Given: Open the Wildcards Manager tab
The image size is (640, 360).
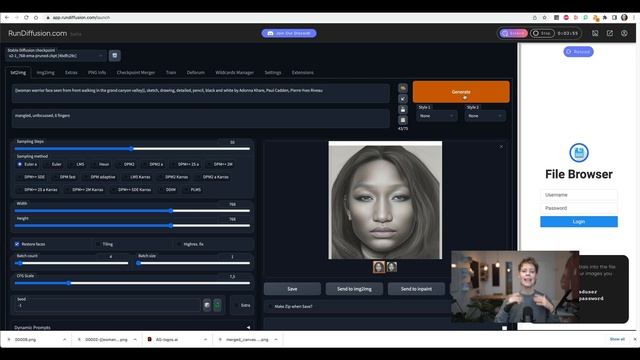Looking at the screenshot, I should [x=234, y=72].
